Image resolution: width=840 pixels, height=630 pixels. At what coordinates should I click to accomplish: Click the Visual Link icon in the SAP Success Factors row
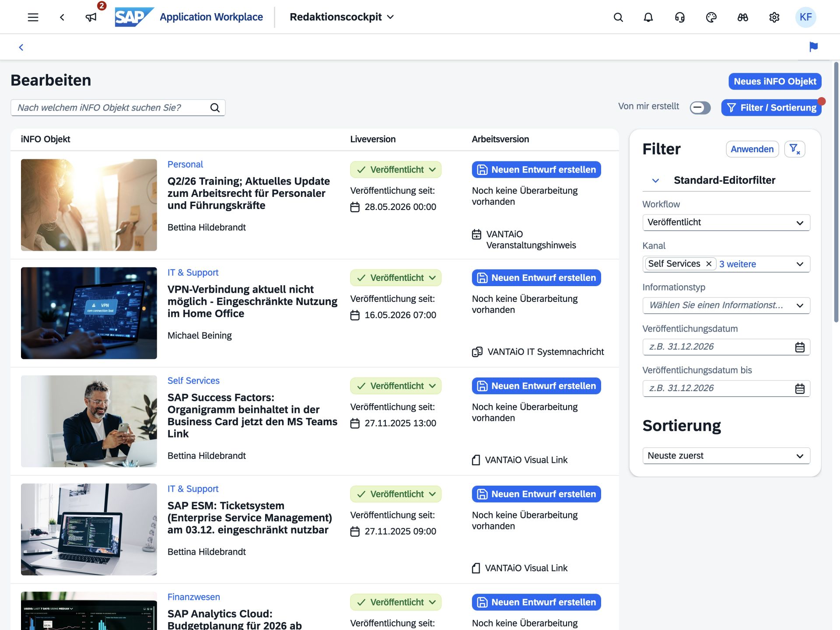pos(476,460)
